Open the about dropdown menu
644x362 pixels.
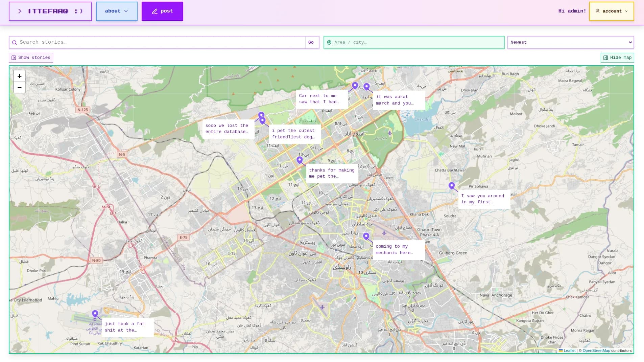pos(117,11)
